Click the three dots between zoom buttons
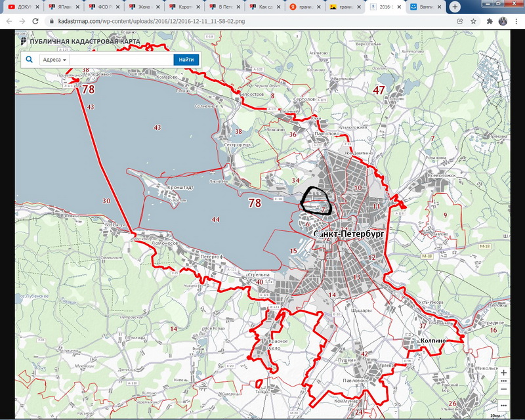This screenshot has width=525, height=420. pyautogui.click(x=503, y=381)
